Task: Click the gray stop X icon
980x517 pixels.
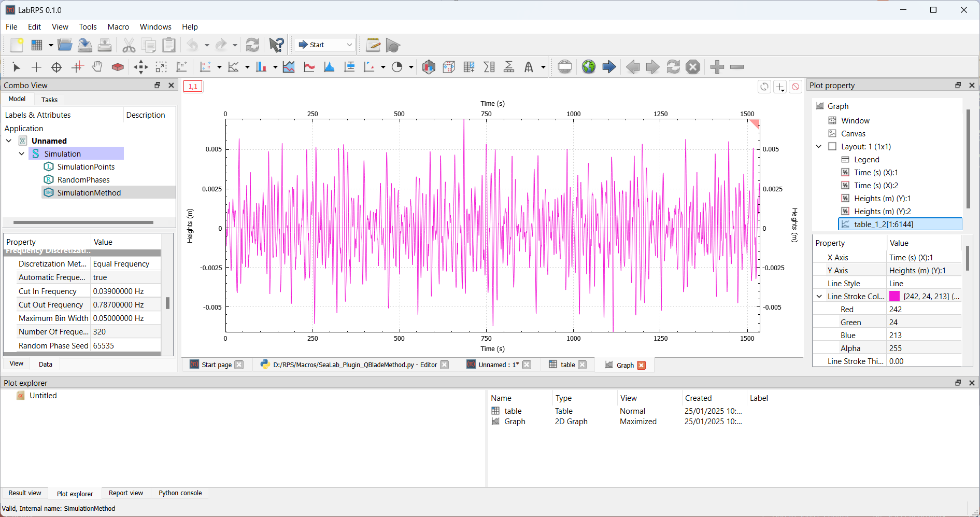Action: (x=693, y=67)
